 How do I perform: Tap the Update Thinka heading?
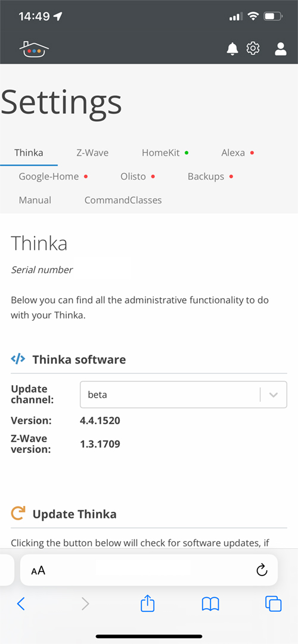point(74,514)
